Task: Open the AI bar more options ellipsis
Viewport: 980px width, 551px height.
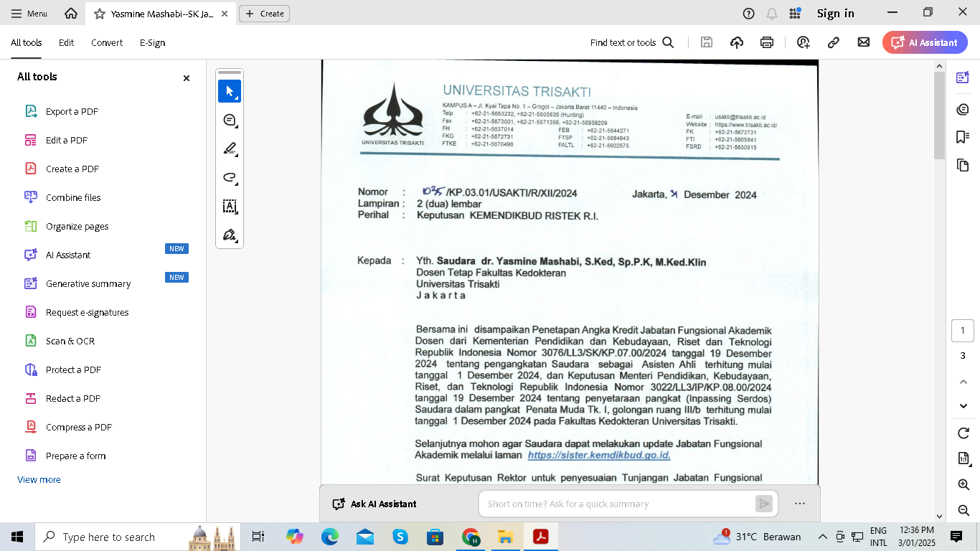Action: pos(800,504)
